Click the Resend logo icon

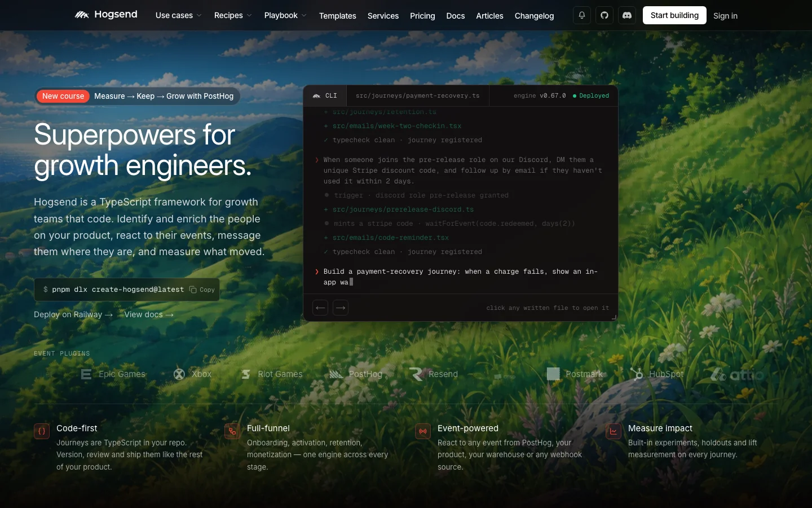pyautogui.click(x=417, y=374)
